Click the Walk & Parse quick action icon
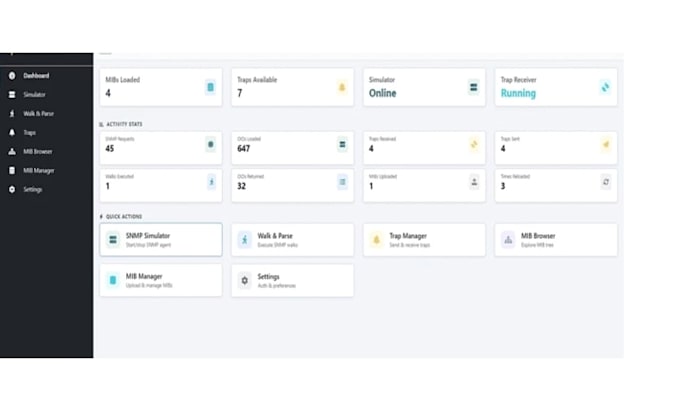Screen dimensions: 680x411 tap(245, 240)
